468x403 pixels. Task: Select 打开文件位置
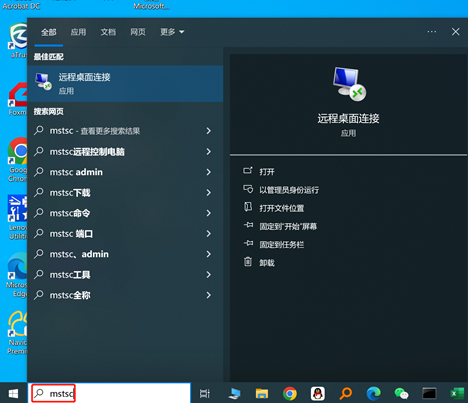[x=282, y=208]
